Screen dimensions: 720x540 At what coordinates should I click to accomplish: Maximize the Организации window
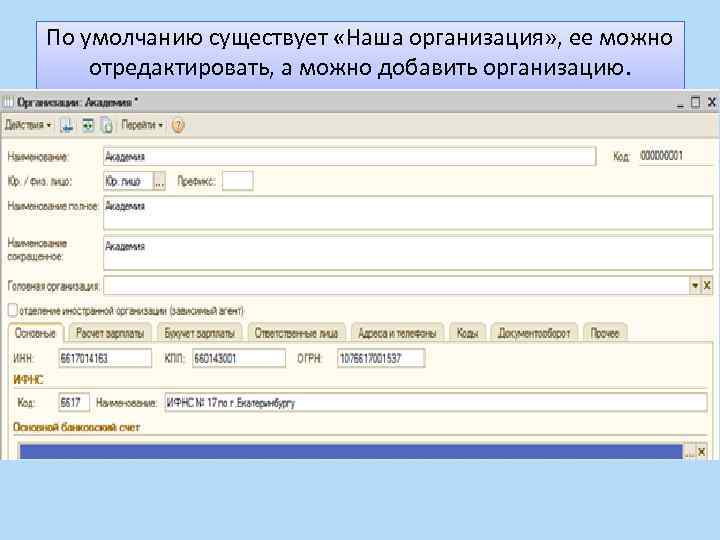click(x=696, y=102)
